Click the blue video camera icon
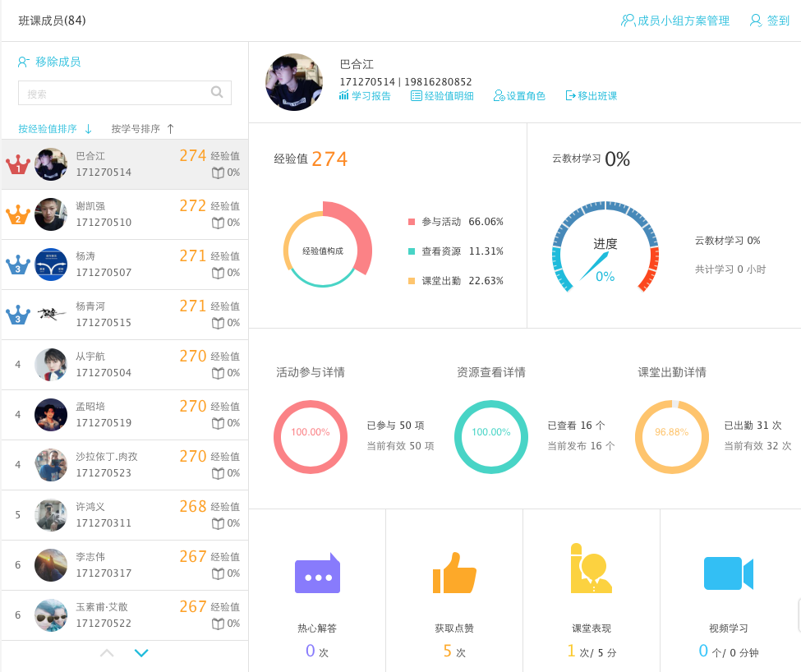This screenshot has height=672, width=801. pyautogui.click(x=728, y=573)
